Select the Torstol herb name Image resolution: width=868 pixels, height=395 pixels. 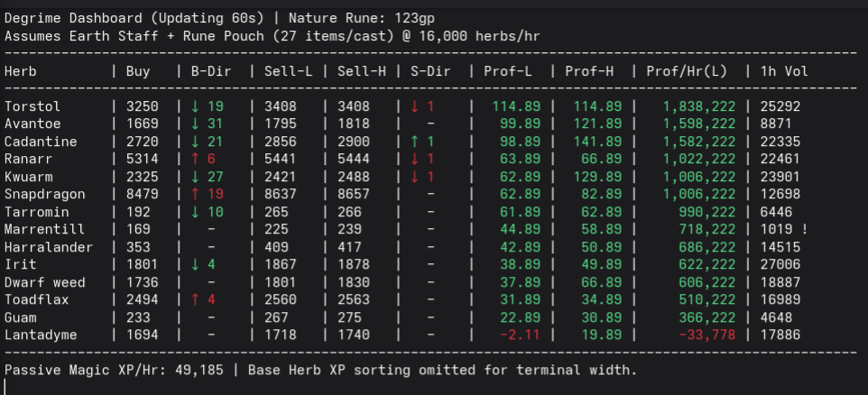pyautogui.click(x=32, y=106)
